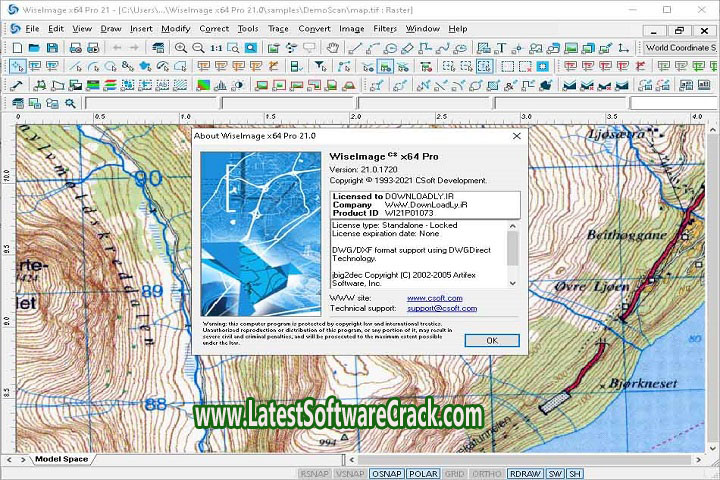Click the license info box scrollbar
Screen dimensions: 720x480
(x=514, y=255)
